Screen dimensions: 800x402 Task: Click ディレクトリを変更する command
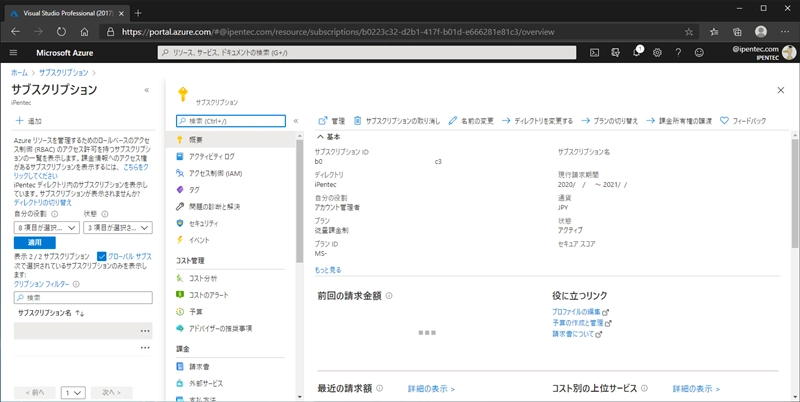point(537,121)
